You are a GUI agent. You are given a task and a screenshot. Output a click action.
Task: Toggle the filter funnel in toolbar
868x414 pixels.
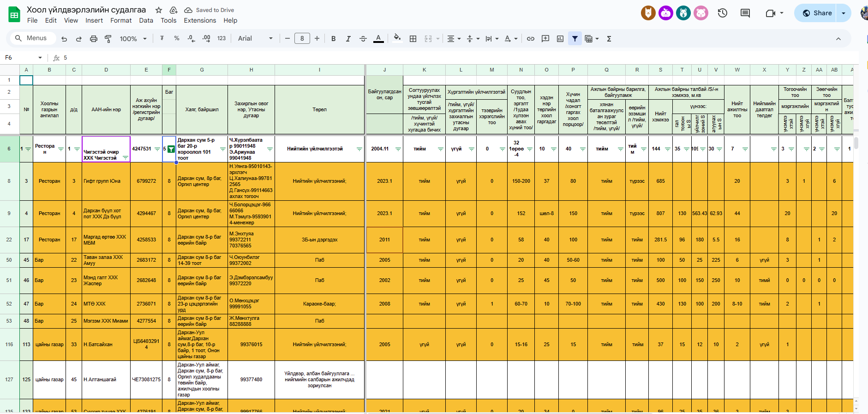[x=575, y=39]
